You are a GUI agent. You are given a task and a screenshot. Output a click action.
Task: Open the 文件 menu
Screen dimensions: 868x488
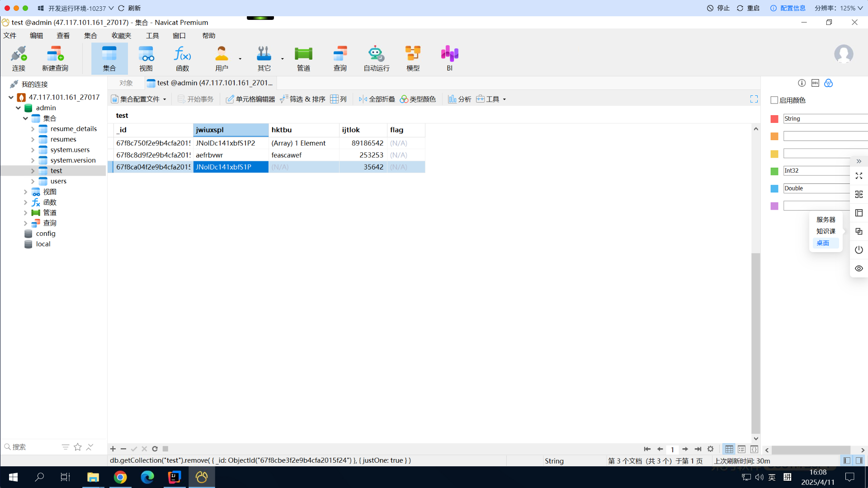tap(10, 36)
